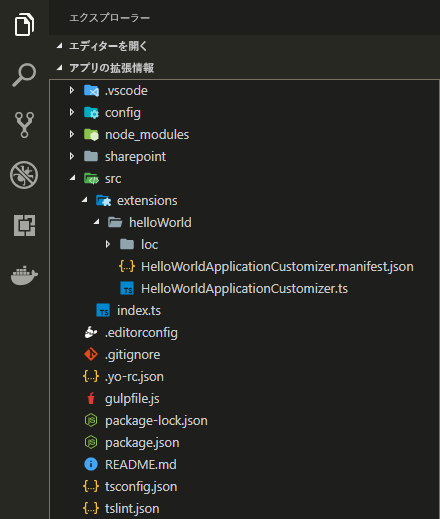Screen dimensions: 440x519
Task: Click the src folder icon
Action: tap(91, 178)
